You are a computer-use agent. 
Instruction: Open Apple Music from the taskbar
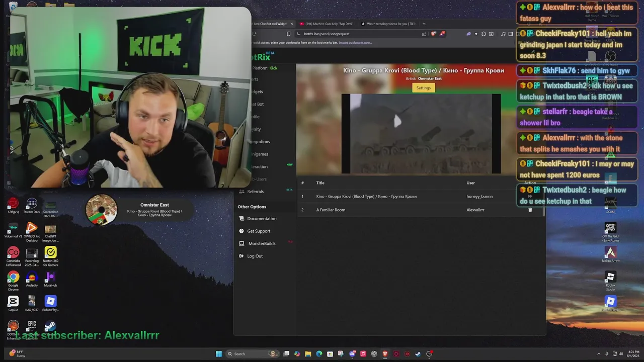point(363,354)
